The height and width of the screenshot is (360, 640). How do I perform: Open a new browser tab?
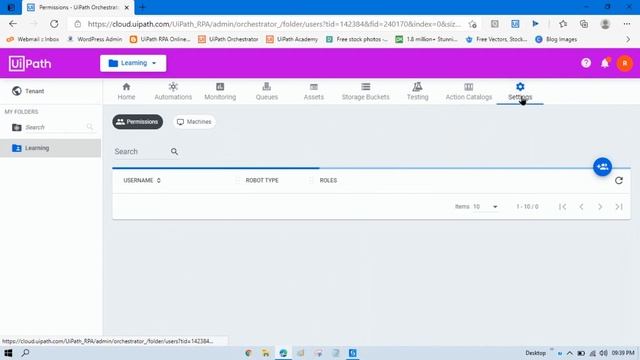[x=142, y=7]
